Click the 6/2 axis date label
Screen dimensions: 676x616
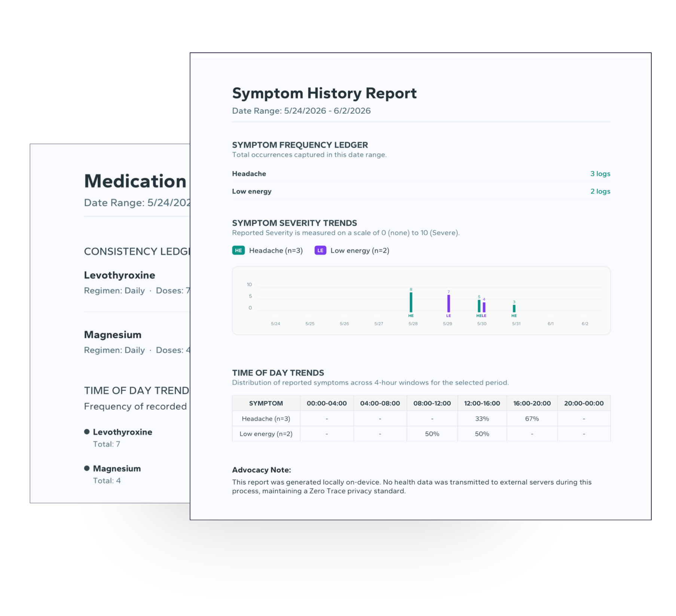[x=585, y=324]
